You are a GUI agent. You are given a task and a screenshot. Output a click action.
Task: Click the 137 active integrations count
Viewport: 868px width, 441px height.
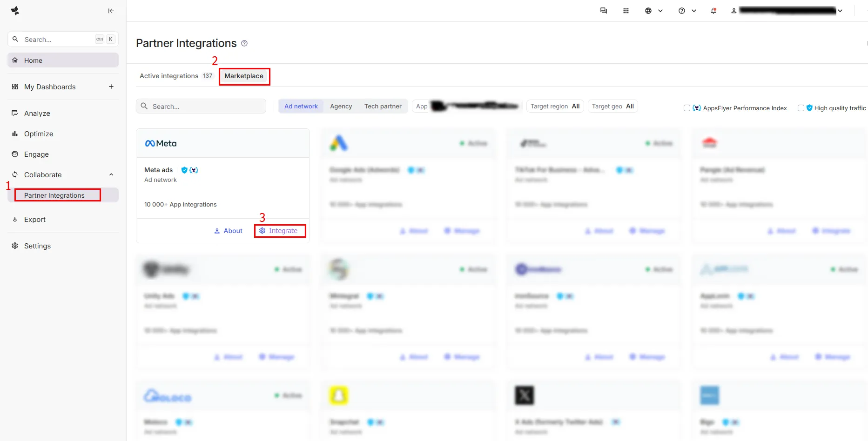208,76
